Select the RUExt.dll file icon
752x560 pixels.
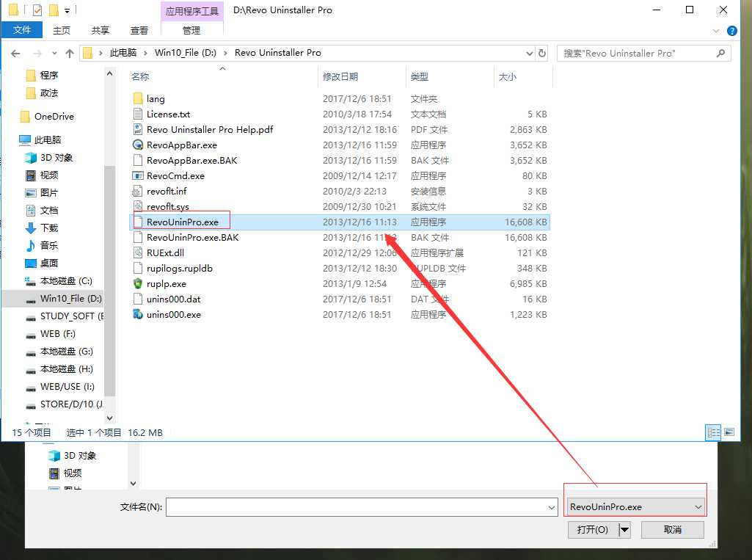(x=138, y=253)
